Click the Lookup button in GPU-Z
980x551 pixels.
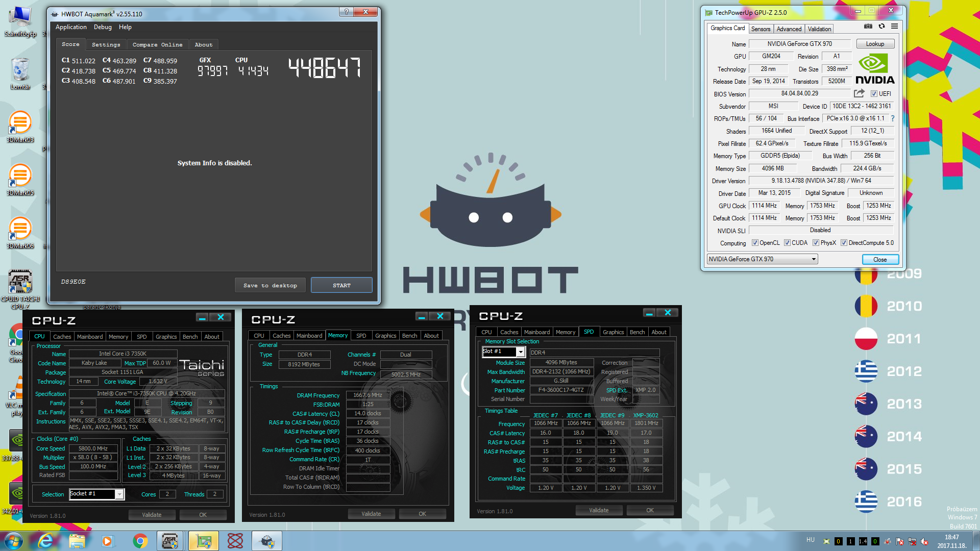click(x=875, y=44)
